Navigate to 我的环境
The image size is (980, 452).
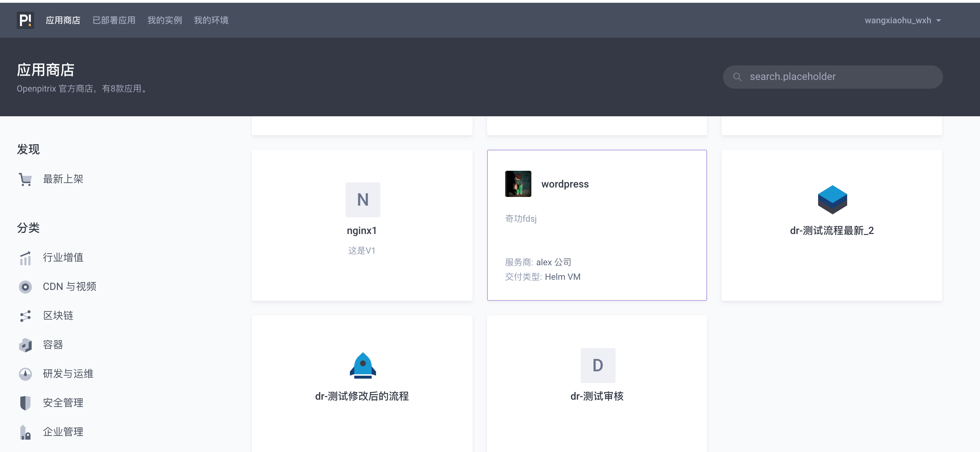[212, 20]
